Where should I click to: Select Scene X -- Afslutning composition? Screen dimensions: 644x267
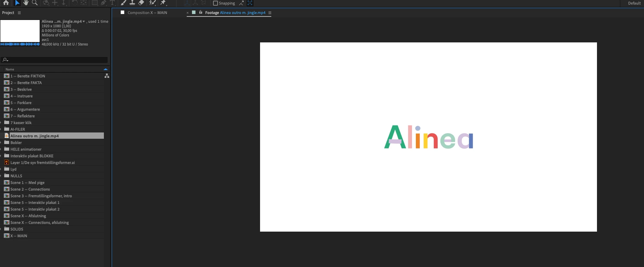coord(28,216)
